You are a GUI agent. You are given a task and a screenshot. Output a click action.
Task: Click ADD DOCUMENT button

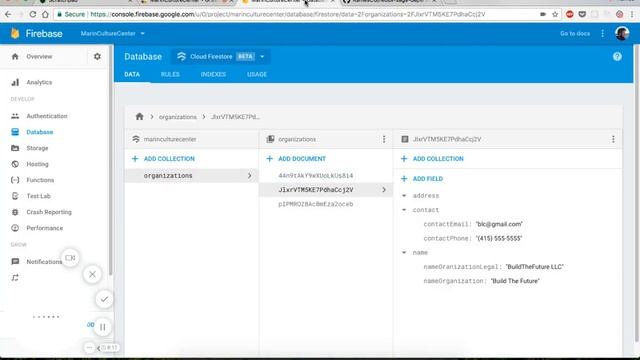click(x=296, y=158)
